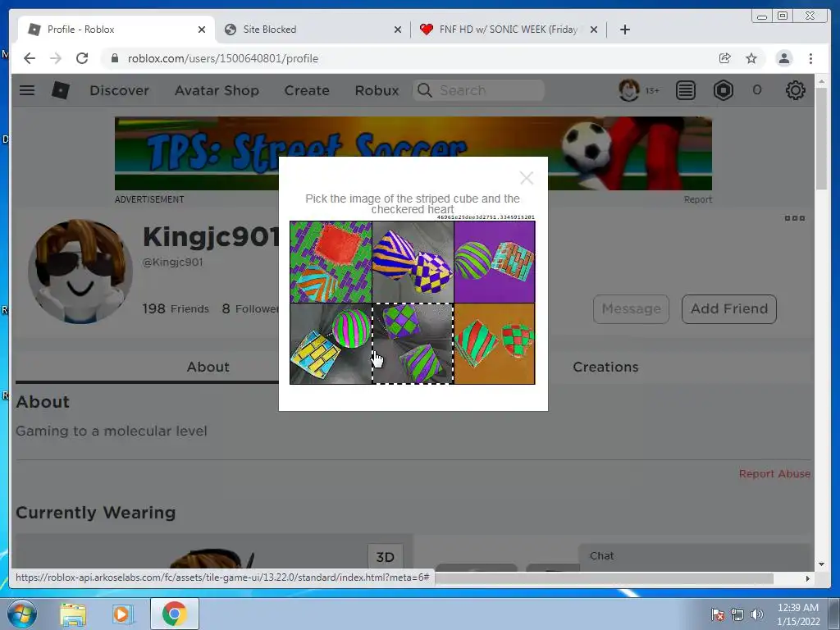The width and height of the screenshot is (840, 630).
Task: Select the Profile - Roblox tab
Action: [x=116, y=30]
